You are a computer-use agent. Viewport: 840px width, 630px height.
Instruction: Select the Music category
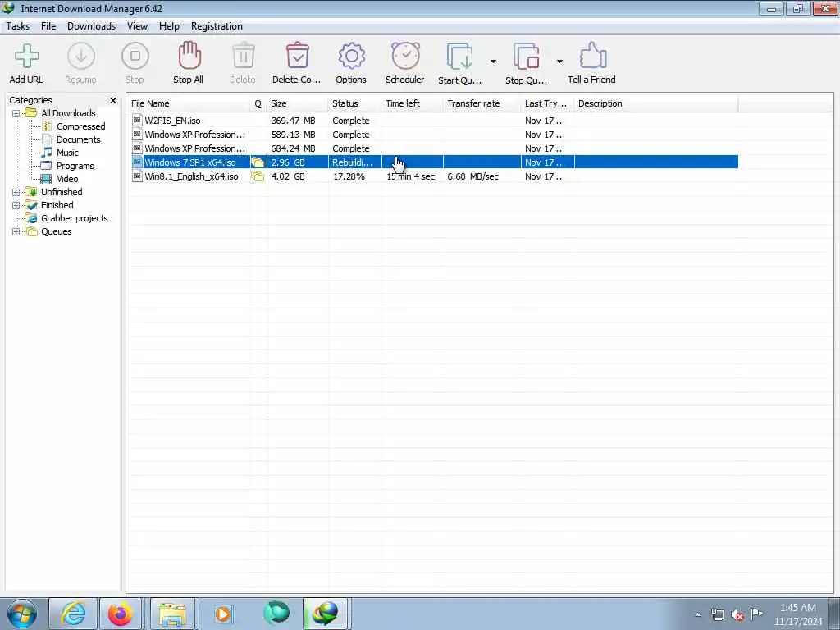point(67,153)
